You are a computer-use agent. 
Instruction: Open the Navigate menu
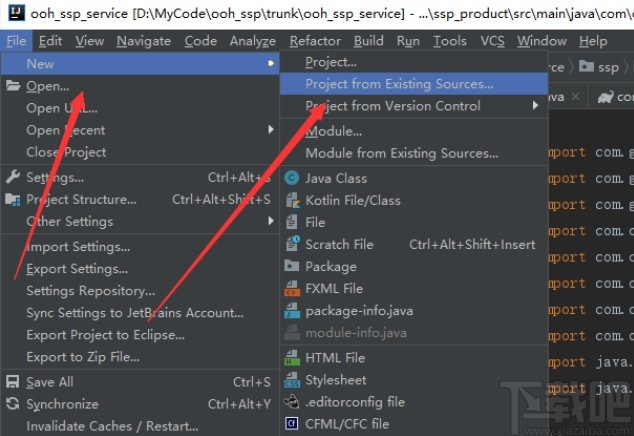[143, 41]
